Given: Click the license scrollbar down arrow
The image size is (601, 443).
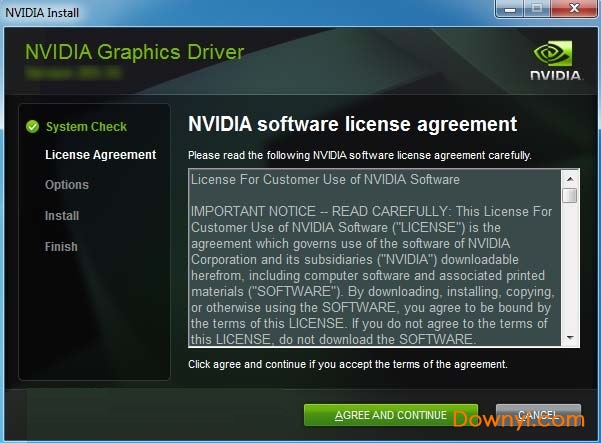Looking at the screenshot, I should pos(569,339).
